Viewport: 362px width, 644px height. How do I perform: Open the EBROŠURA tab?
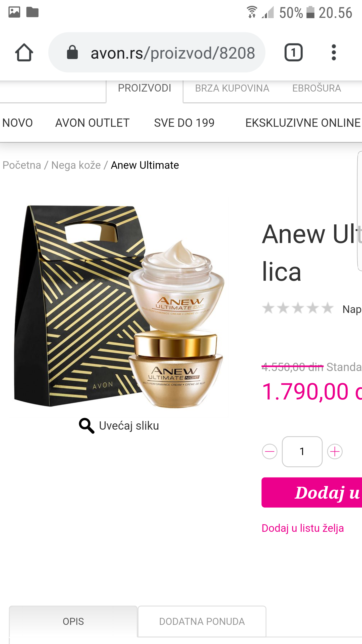pos(316,88)
